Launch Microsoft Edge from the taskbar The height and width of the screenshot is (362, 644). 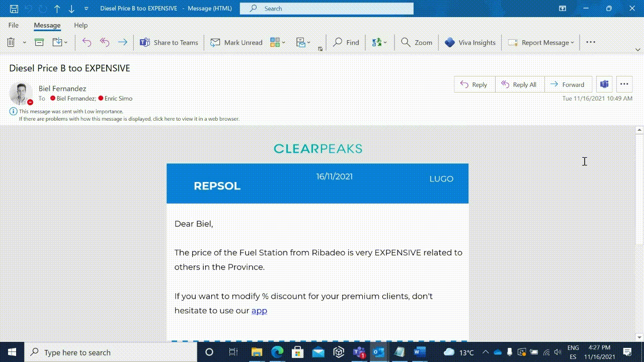[277, 352]
